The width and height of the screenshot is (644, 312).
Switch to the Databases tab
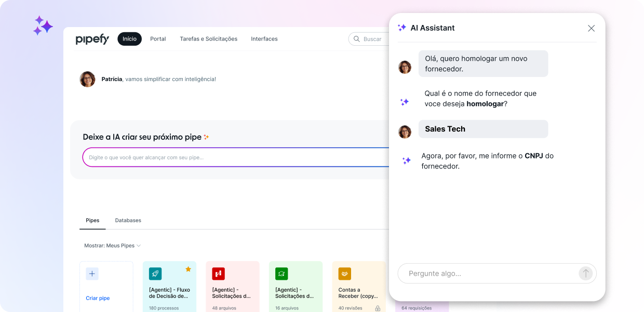[x=128, y=220]
